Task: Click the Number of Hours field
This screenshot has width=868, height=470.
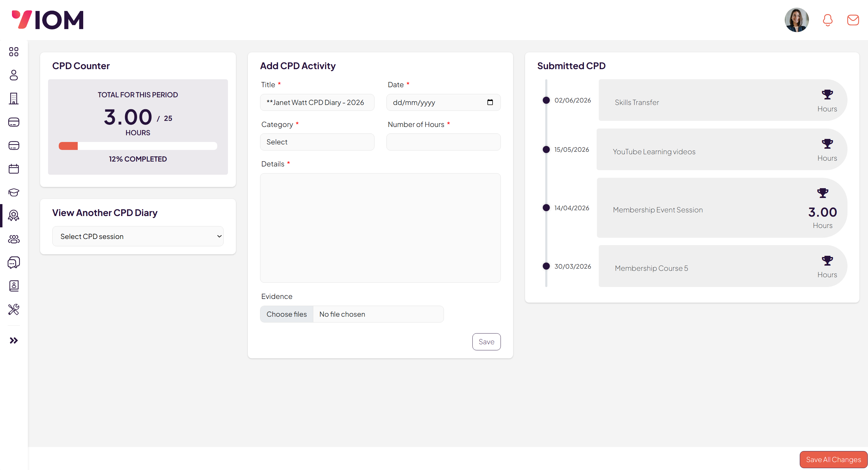Action: click(443, 142)
